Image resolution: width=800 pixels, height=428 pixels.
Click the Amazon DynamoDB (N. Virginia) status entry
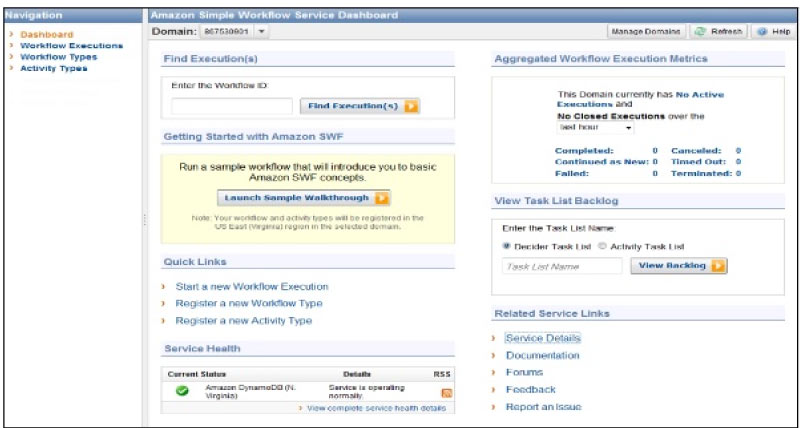point(250,392)
